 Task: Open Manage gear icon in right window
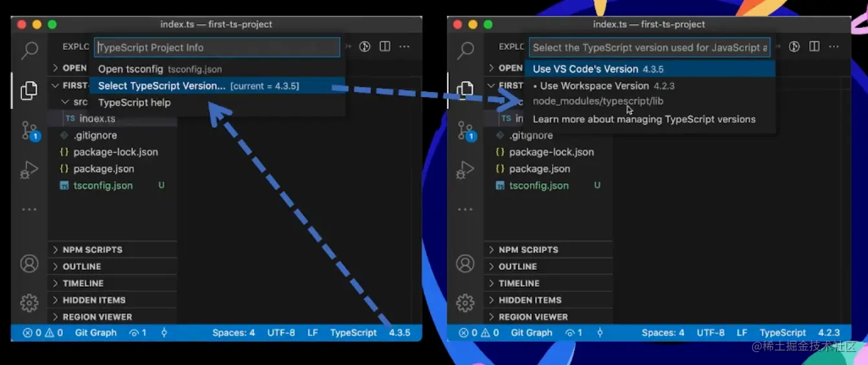click(465, 303)
